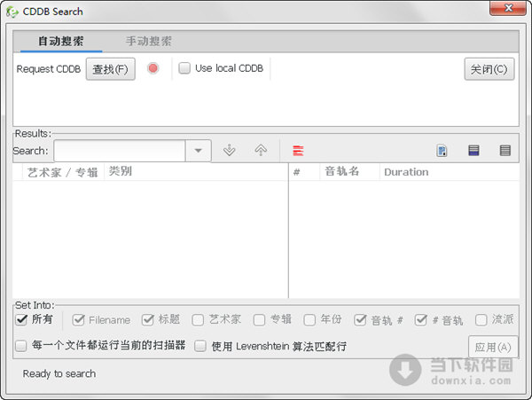This screenshot has height=400, width=532.
Task: Toggle the # 音轨 checkbox
Action: pos(420,319)
